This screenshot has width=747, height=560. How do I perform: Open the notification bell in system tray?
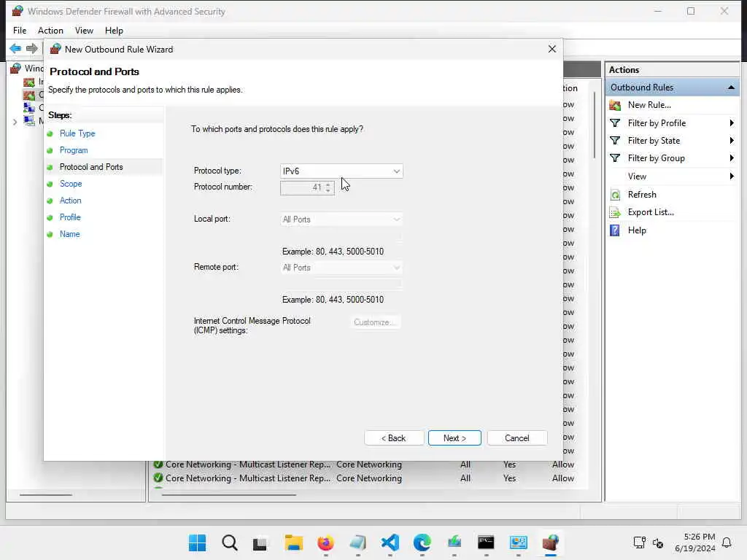[727, 542]
